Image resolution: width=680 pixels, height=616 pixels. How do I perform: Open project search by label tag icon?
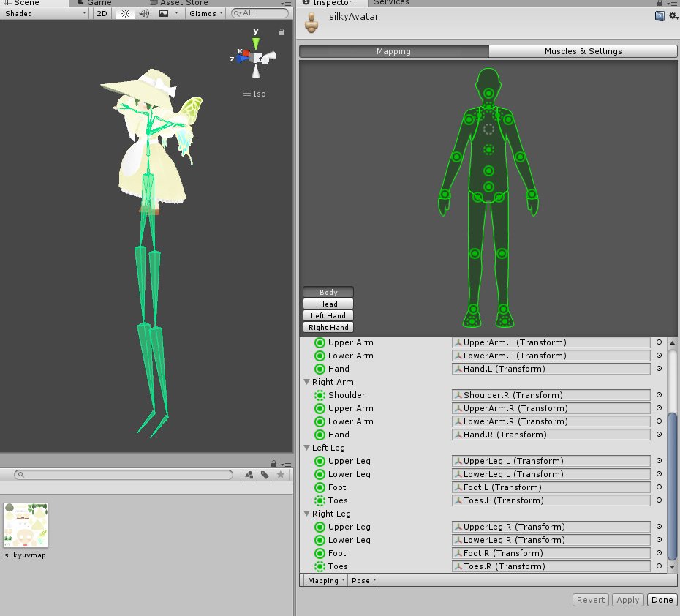point(265,475)
